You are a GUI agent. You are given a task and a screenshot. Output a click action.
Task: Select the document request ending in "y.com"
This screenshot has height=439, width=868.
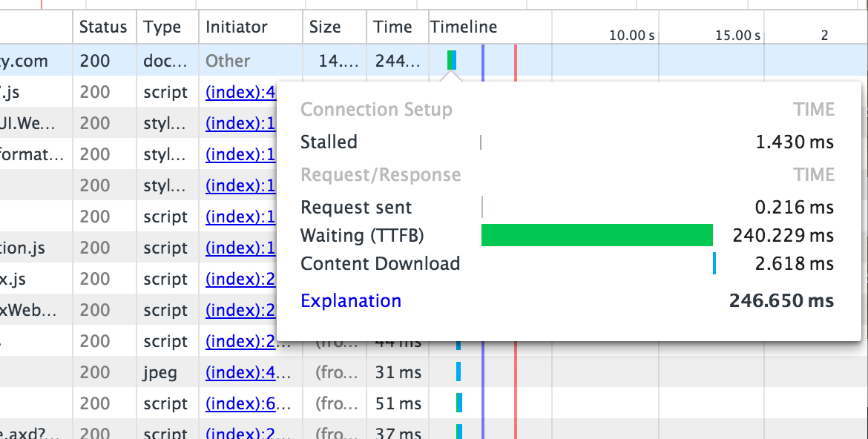click(x=24, y=61)
